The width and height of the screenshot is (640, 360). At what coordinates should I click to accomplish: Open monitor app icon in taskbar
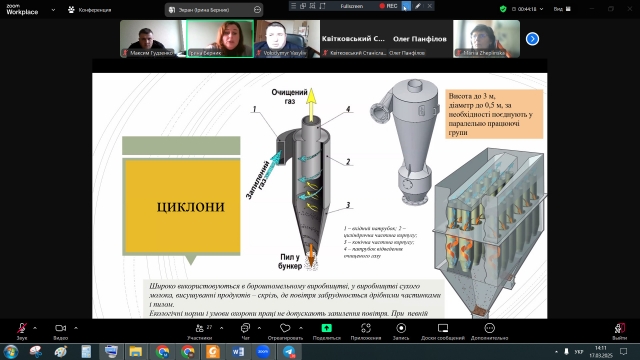click(111, 352)
